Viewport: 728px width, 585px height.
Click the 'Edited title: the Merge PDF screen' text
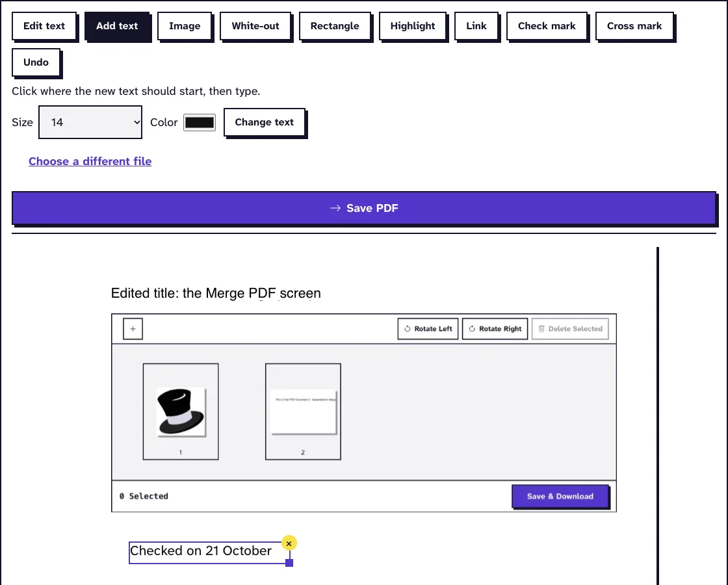(216, 293)
